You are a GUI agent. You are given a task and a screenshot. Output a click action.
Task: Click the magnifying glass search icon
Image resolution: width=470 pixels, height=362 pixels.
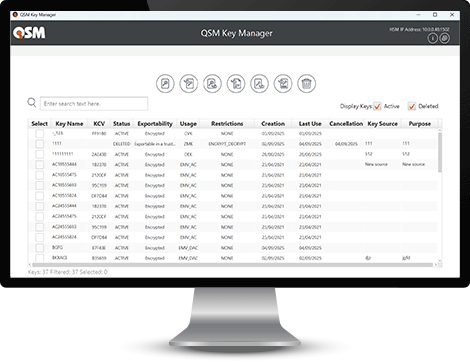point(32,103)
